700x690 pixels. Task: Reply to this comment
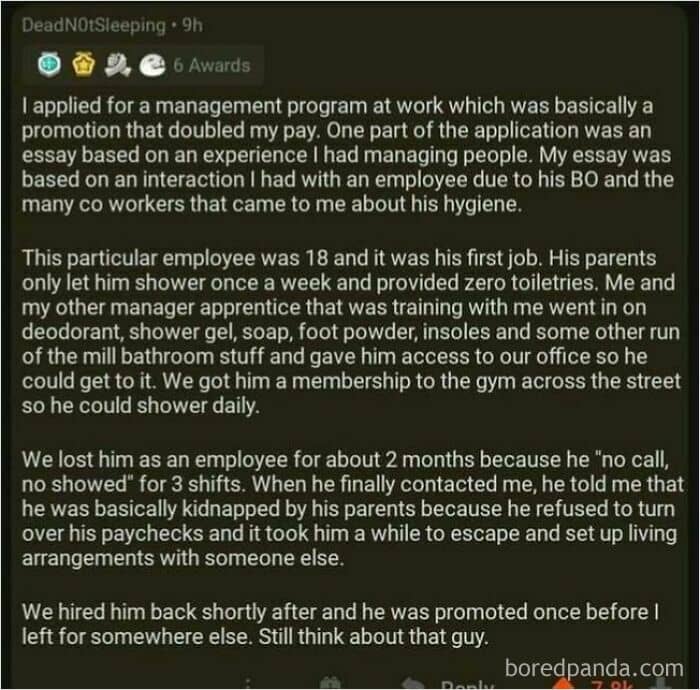pyautogui.click(x=466, y=685)
